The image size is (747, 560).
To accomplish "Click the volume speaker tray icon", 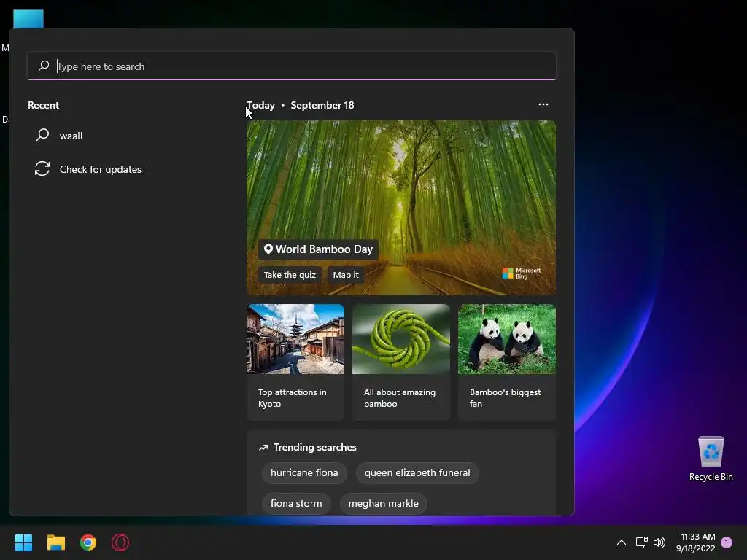I will [659, 542].
